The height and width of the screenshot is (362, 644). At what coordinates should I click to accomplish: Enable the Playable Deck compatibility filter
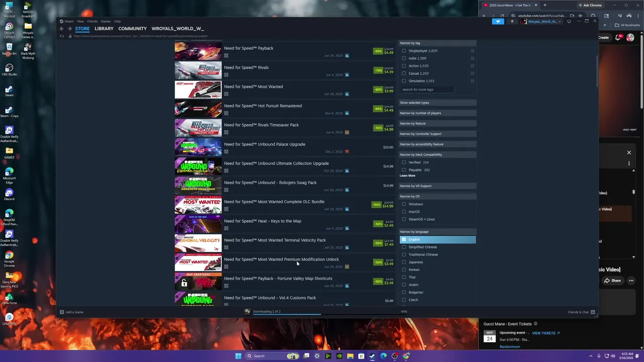tap(404, 170)
